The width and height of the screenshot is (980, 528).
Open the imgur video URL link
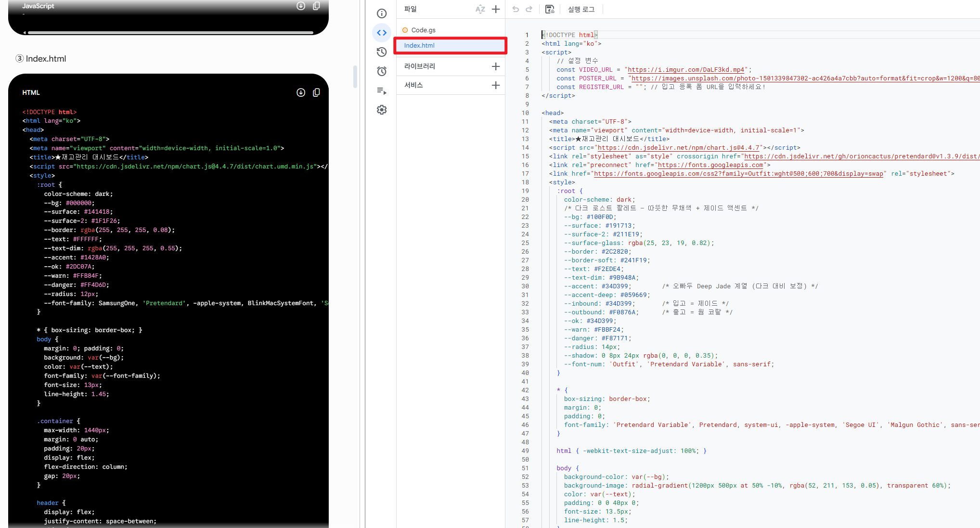[686, 70]
